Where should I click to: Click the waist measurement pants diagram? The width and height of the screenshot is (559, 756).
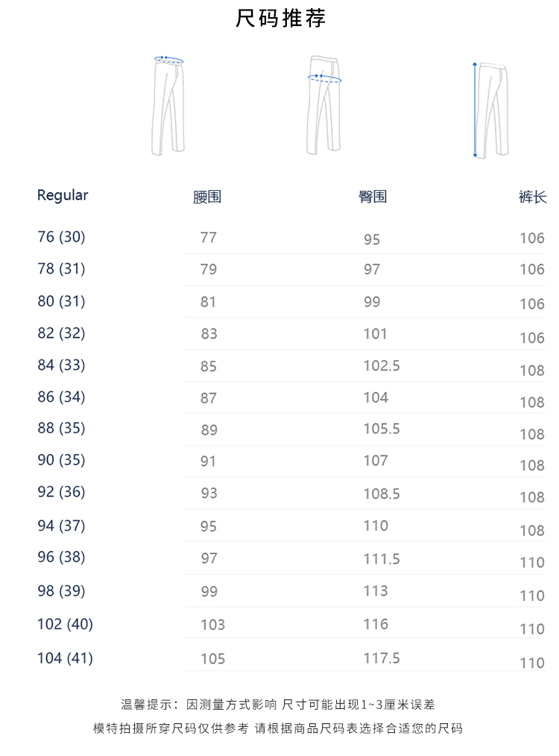[168, 104]
